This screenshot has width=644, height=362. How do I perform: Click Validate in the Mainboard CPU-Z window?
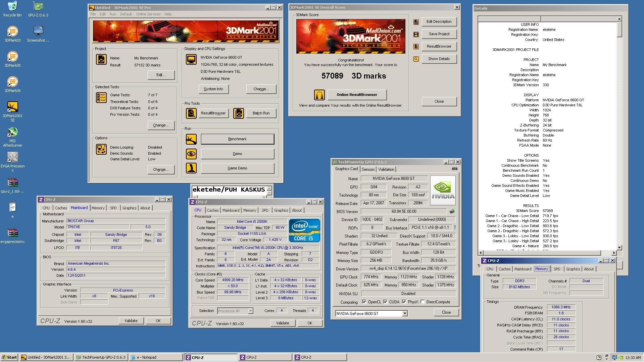[131, 321]
